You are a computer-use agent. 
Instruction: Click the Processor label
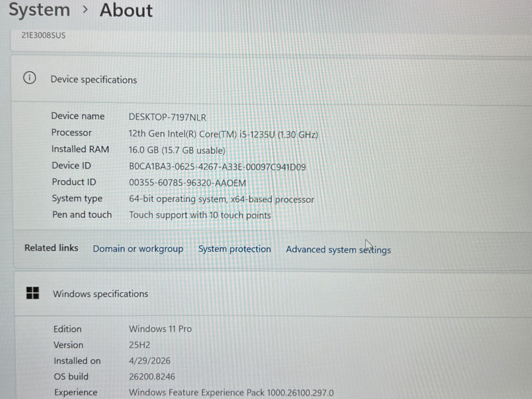(71, 132)
